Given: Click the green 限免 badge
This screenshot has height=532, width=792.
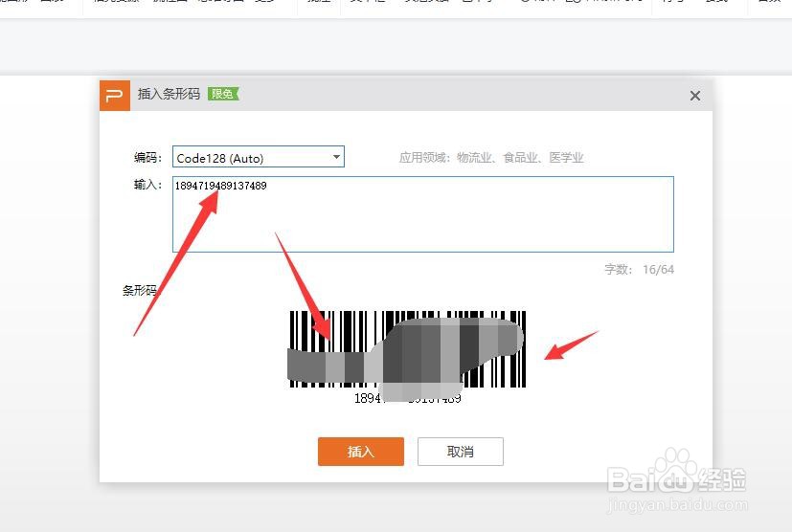Looking at the screenshot, I should coord(223,94).
